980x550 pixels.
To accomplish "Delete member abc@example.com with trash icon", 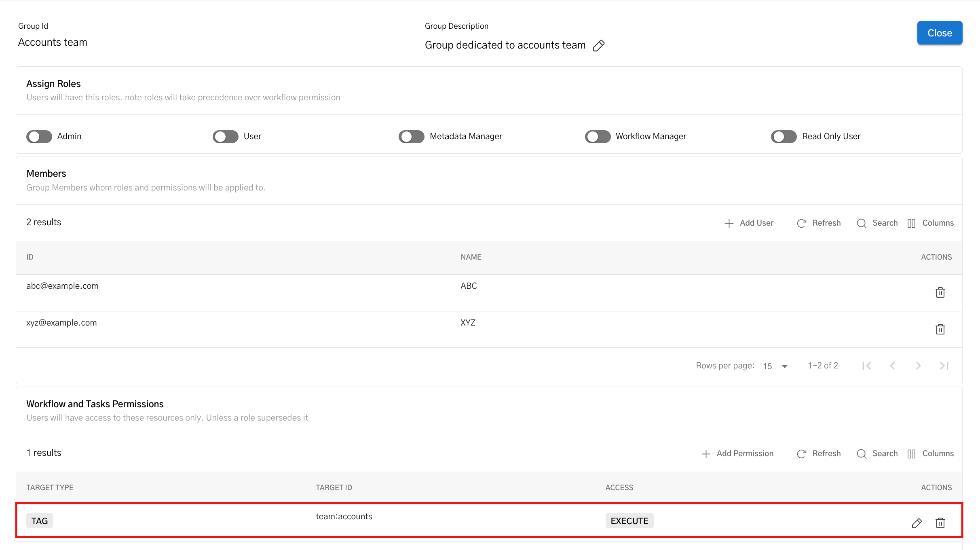I will click(940, 292).
